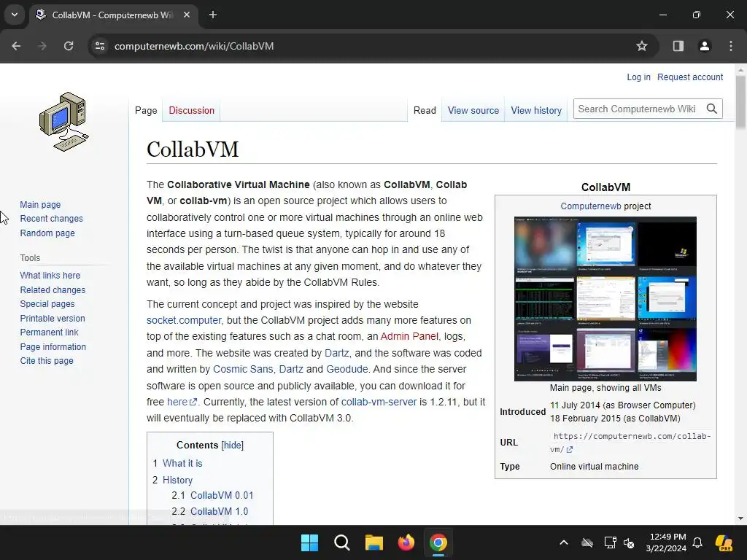Click the Chrome taskbar icon
Image resolution: width=747 pixels, height=560 pixels.
click(438, 542)
